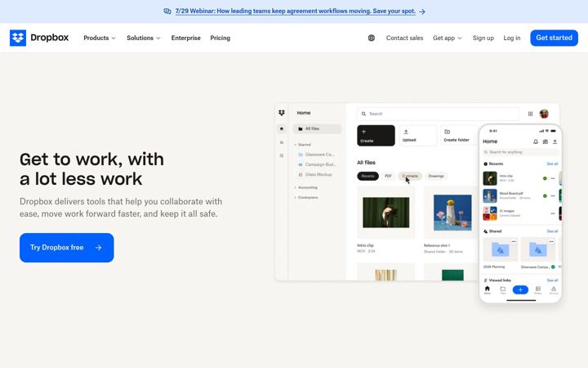Tap the blue plus button on phone
This screenshot has width=588, height=368.
pos(520,289)
